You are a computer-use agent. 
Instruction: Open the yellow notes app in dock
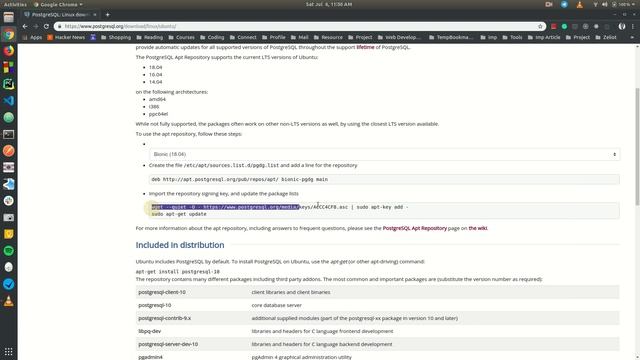(9, 234)
